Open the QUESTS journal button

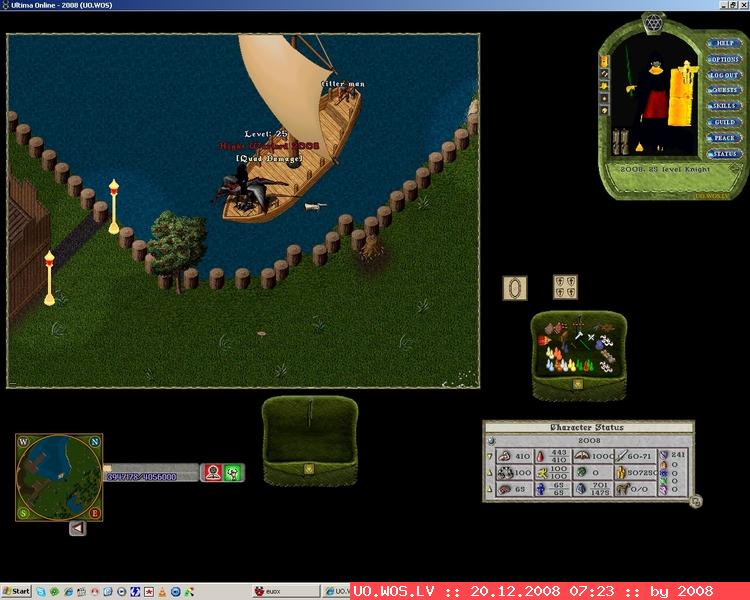click(725, 90)
